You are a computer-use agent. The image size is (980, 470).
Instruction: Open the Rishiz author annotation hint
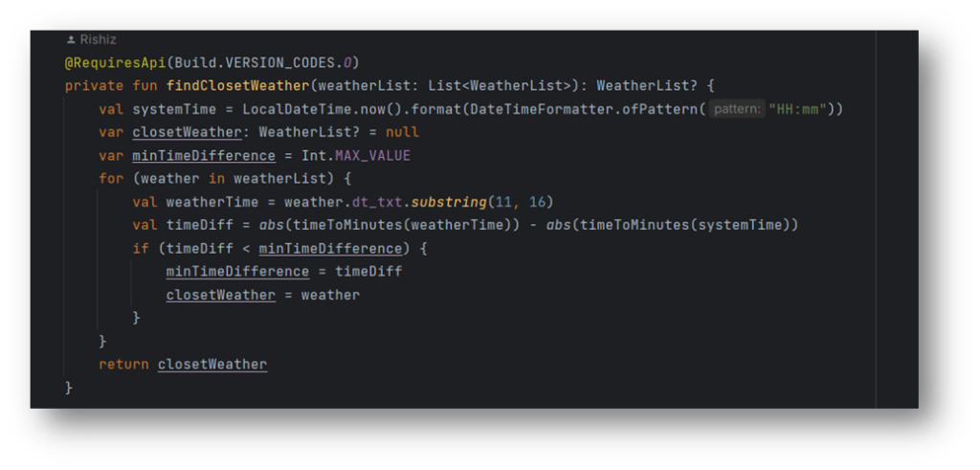coord(97,40)
